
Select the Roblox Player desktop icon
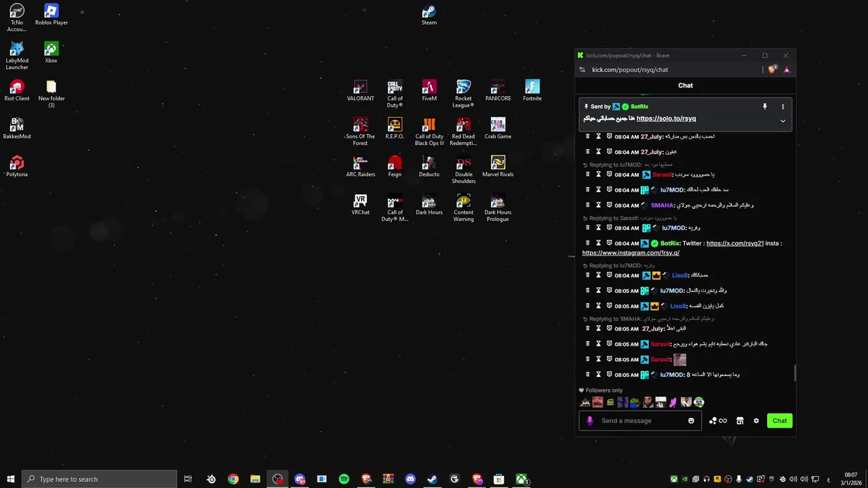coord(51,15)
